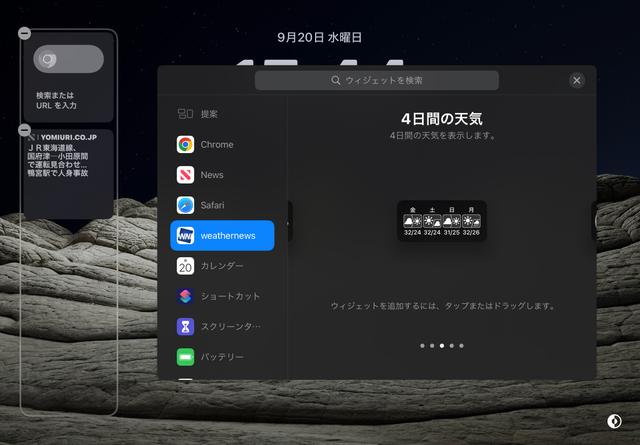The image size is (640, 445).
Task: Click the 4日間の天気を表示します description
Action: tap(442, 136)
